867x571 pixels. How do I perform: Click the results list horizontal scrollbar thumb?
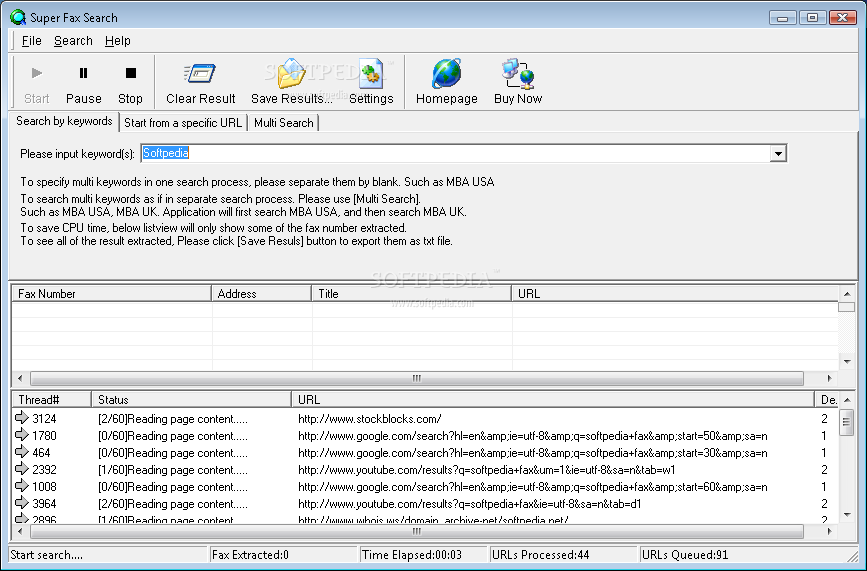click(x=417, y=378)
